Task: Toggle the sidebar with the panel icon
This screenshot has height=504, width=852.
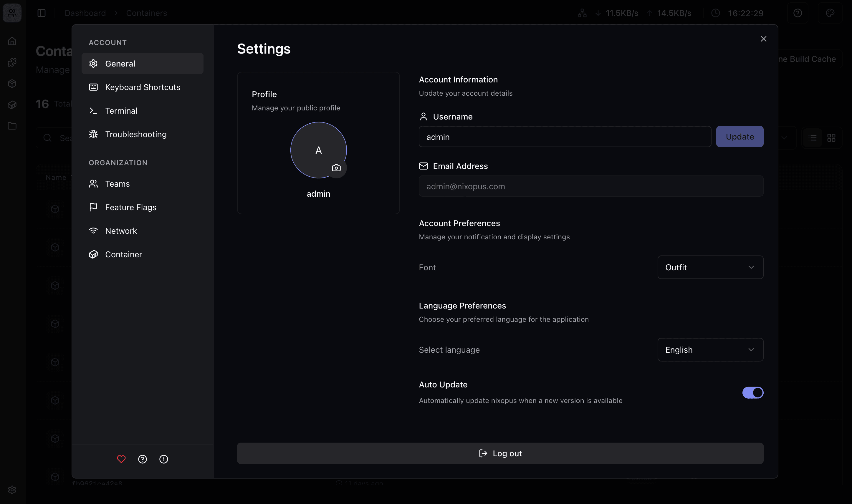Action: 42,13
